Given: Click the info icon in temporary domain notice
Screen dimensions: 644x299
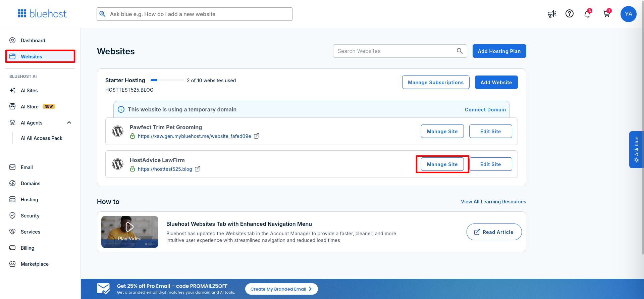Looking at the screenshot, I should click(x=121, y=109).
